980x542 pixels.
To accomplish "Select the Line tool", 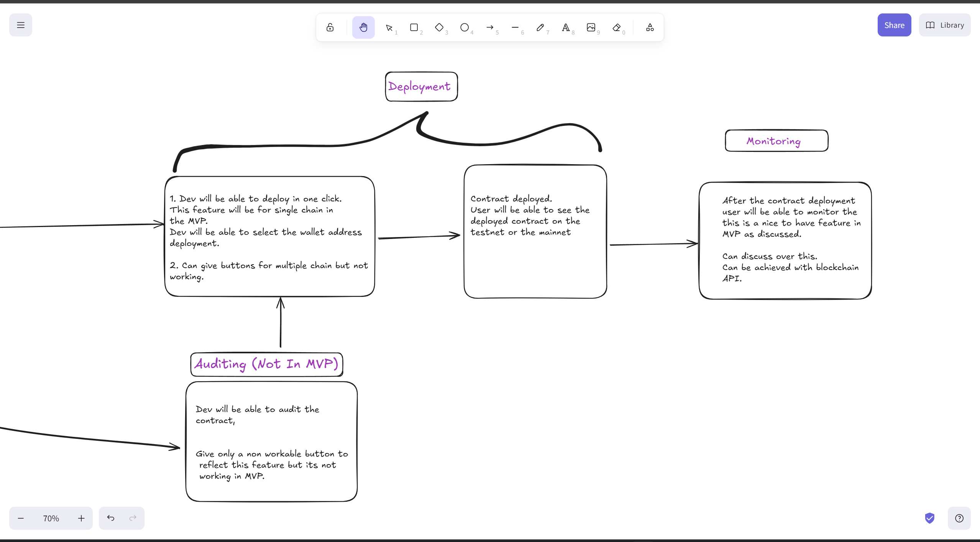I will [515, 27].
